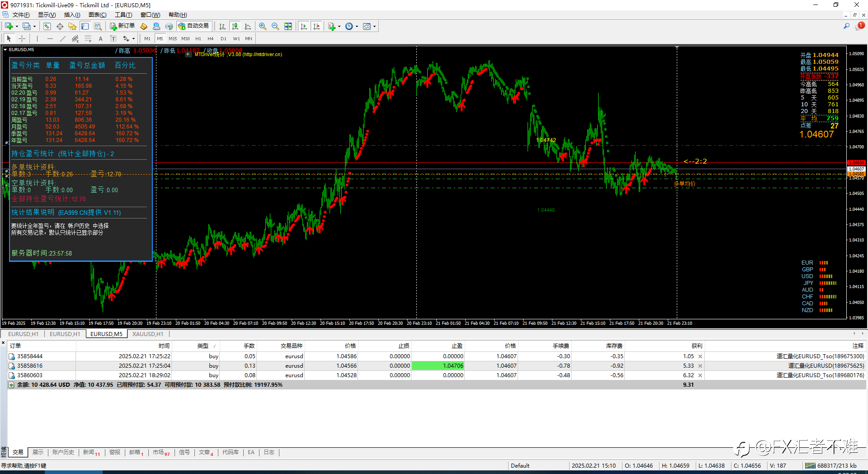Viewport: 868px width, 474px height.
Task: Click the zoom in magnifier
Action: (x=263, y=26)
